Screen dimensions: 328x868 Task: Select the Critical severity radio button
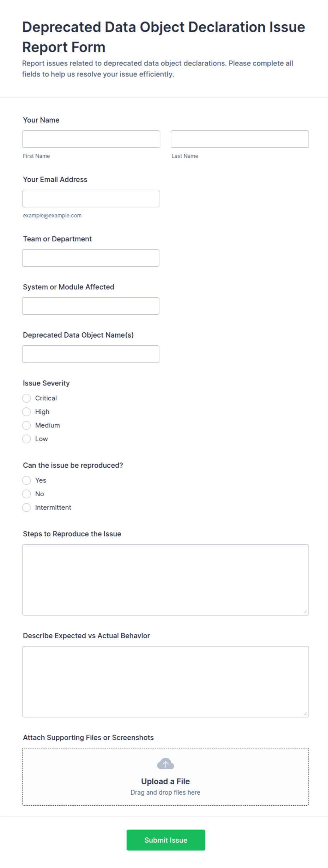26,398
